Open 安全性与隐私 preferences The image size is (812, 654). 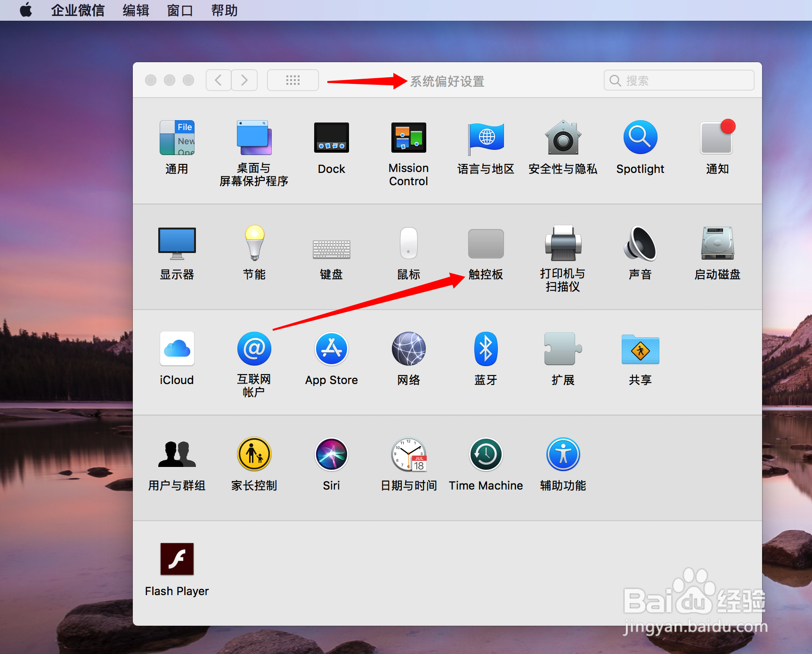tap(563, 138)
